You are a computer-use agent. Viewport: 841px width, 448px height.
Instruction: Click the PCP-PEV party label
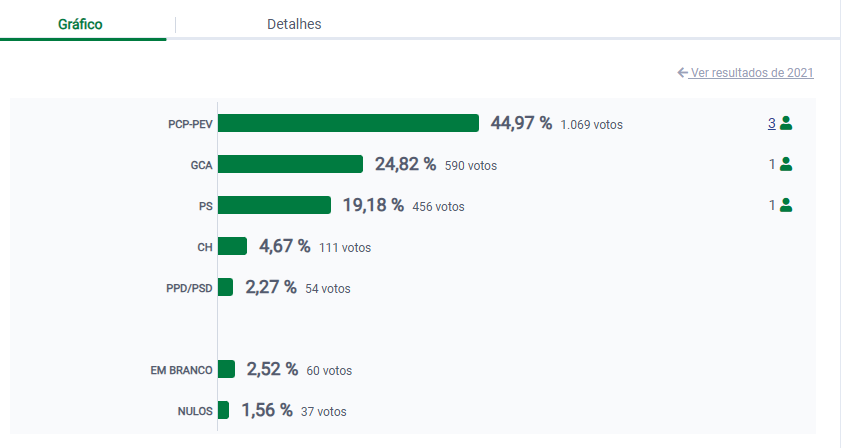[x=190, y=125]
